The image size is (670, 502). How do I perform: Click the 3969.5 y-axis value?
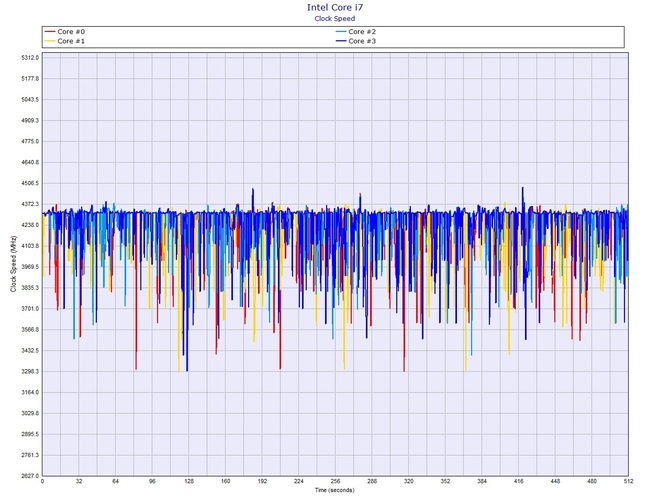[x=30, y=267]
